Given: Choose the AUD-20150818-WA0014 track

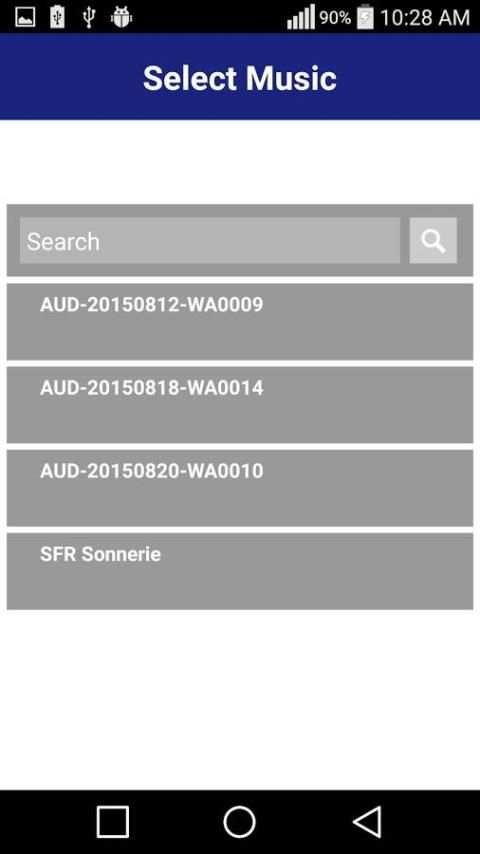Looking at the screenshot, I should click(x=240, y=405).
